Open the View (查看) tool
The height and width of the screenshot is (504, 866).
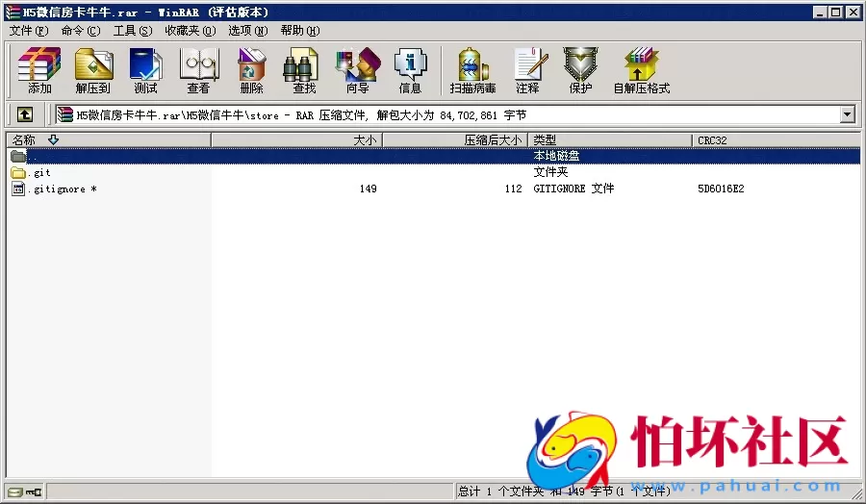199,70
